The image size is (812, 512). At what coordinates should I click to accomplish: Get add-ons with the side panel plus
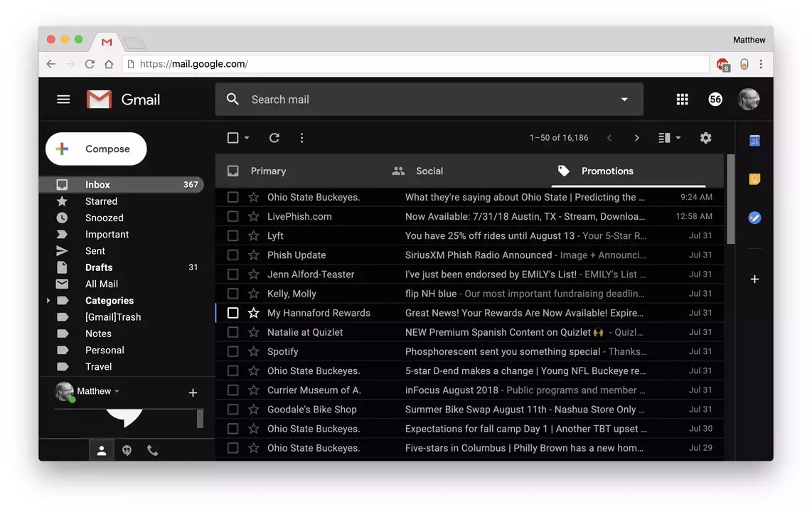coord(754,279)
